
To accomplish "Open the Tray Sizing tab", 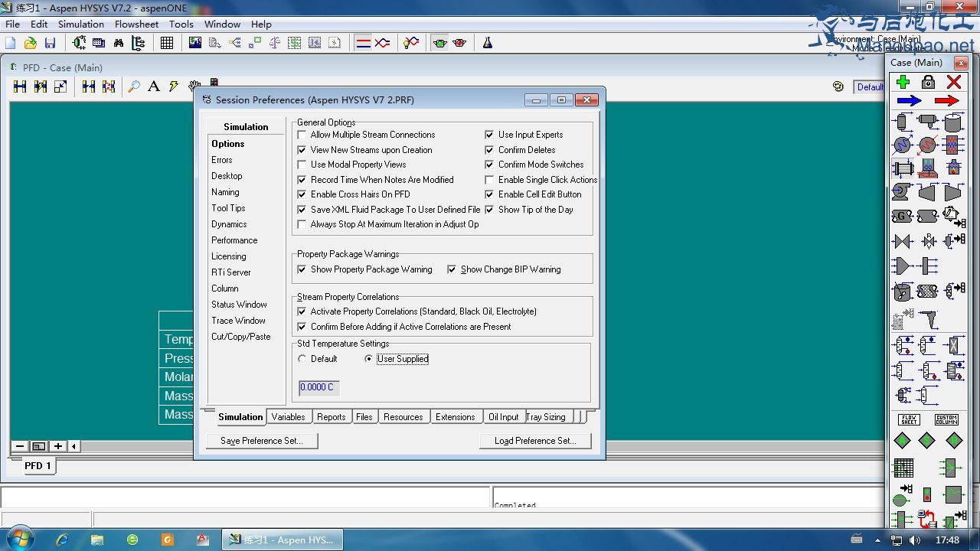I will point(547,417).
